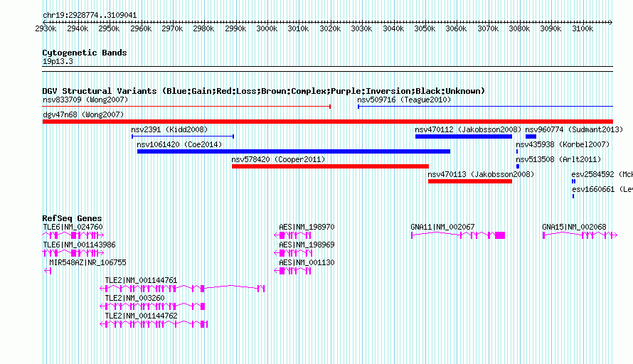Click the thick red dgv47n68 loss bar

coord(328,122)
